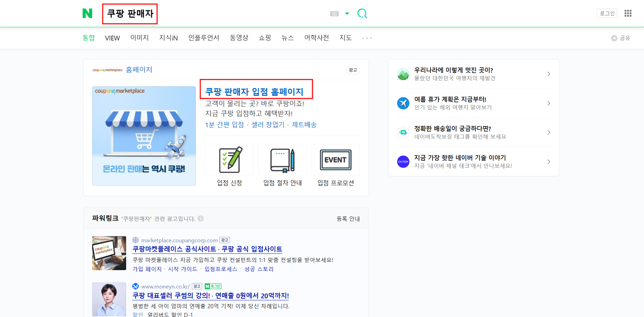Expand chevron for 정확한 배송일이 궁금하다면?
Screen dimensions: 644x317
point(548,133)
